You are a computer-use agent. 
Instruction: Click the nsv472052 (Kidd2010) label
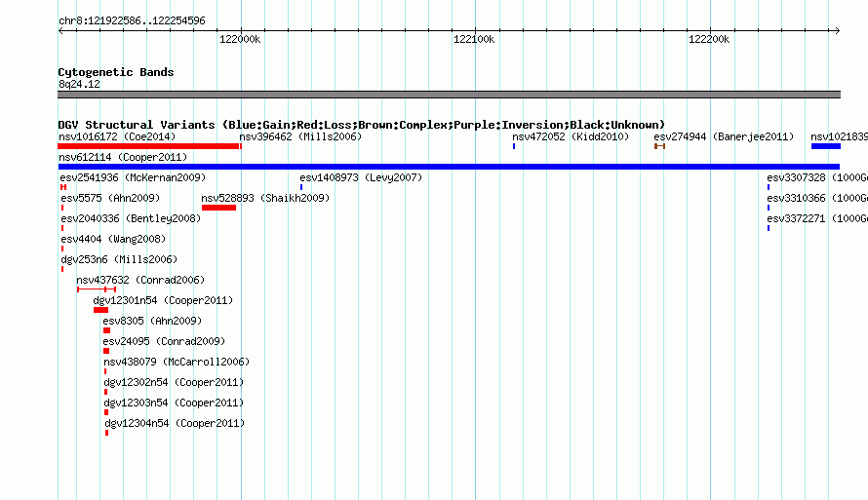point(571,136)
